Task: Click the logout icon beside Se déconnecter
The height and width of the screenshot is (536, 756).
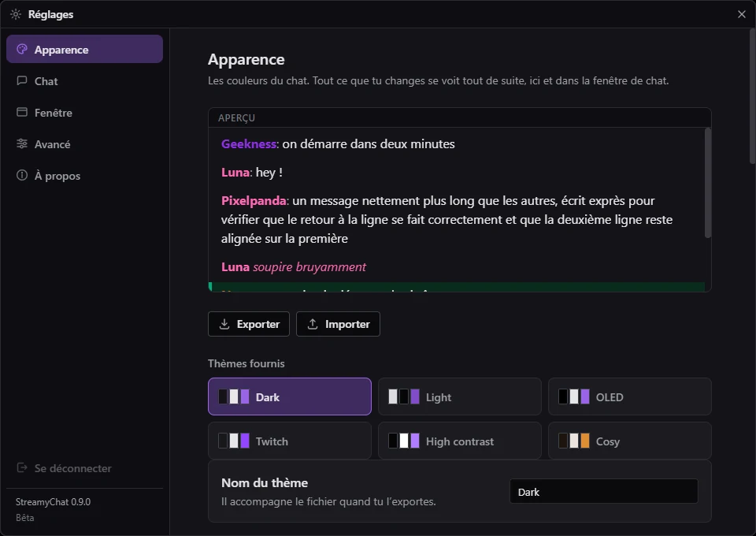Action: pos(22,467)
